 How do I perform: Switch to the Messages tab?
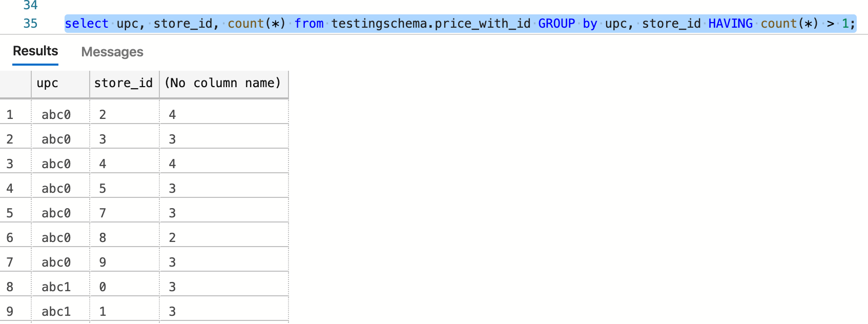(x=111, y=51)
